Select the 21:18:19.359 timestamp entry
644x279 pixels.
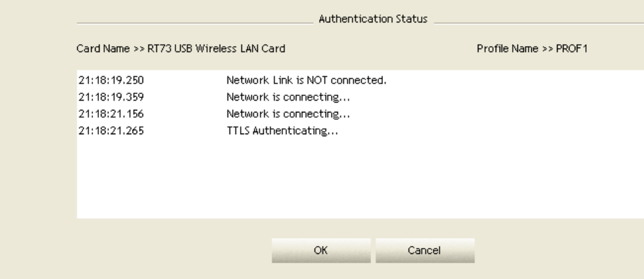click(102, 97)
